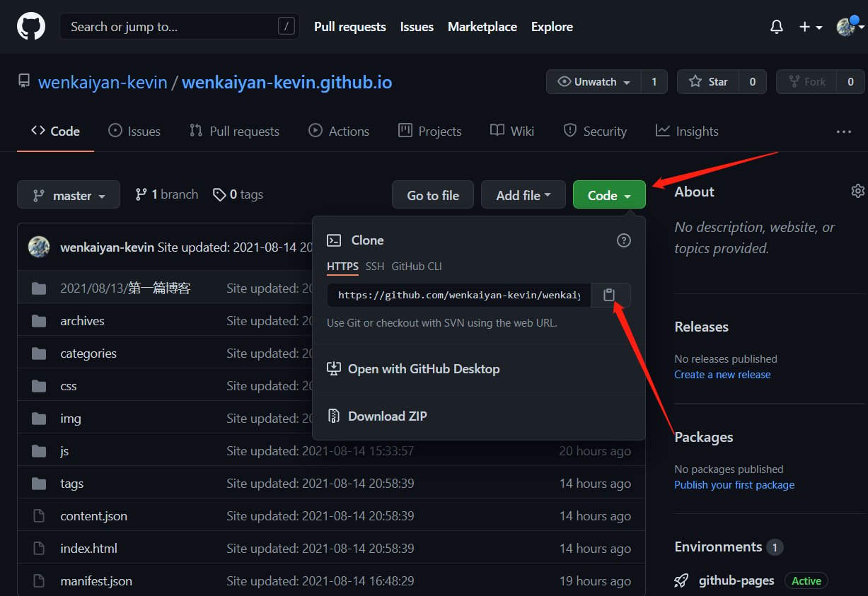Click wenkaiyan-kevin commit author name

(108, 247)
